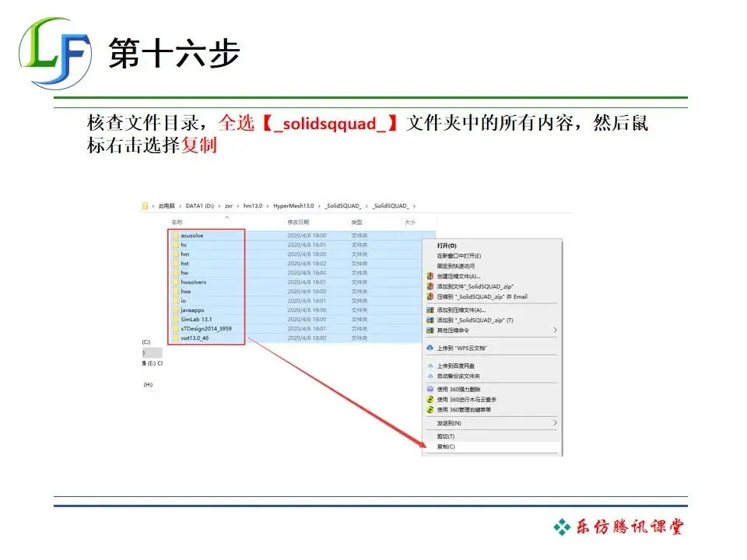Click the 360 icon beside 使用 360管理右键菜单
This screenshot has height=560, width=747.
(430, 410)
